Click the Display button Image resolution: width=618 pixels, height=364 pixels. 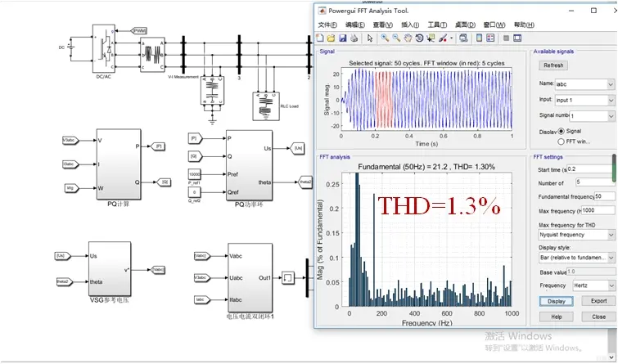(x=556, y=301)
